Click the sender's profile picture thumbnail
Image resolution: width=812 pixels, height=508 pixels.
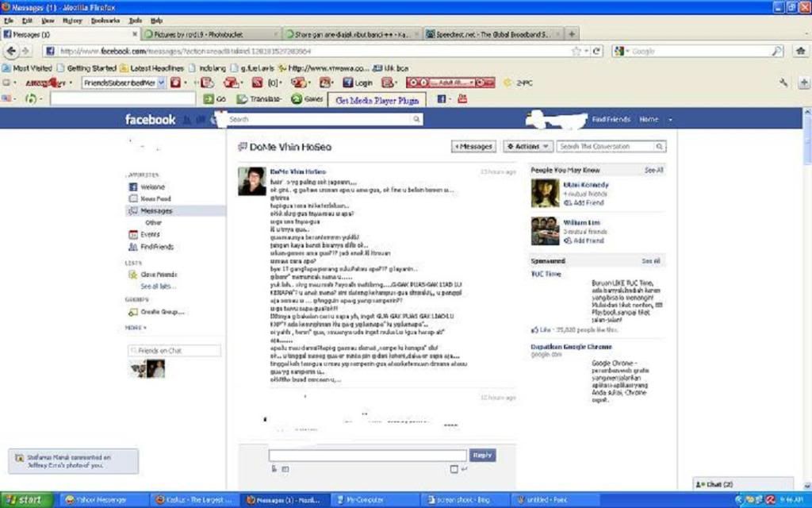click(x=252, y=182)
